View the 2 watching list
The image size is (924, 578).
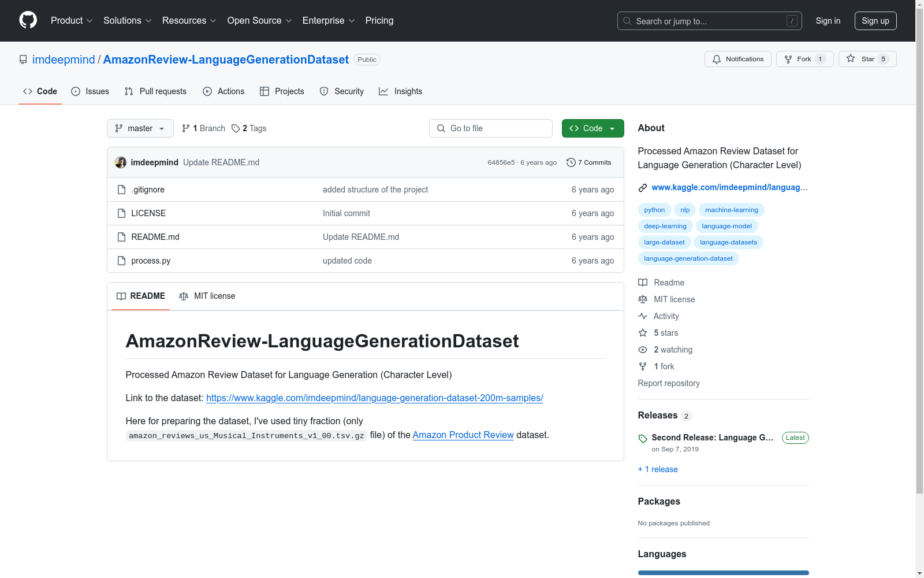(x=665, y=350)
